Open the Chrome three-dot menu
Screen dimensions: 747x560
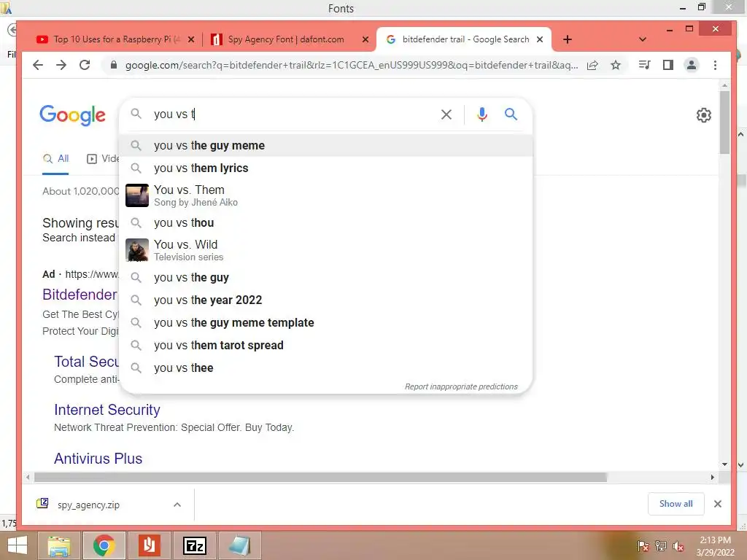point(715,65)
